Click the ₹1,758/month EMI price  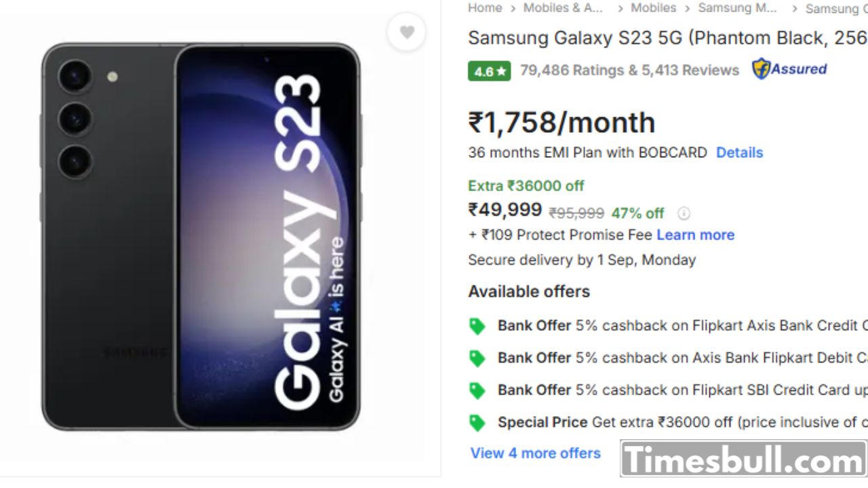click(561, 123)
